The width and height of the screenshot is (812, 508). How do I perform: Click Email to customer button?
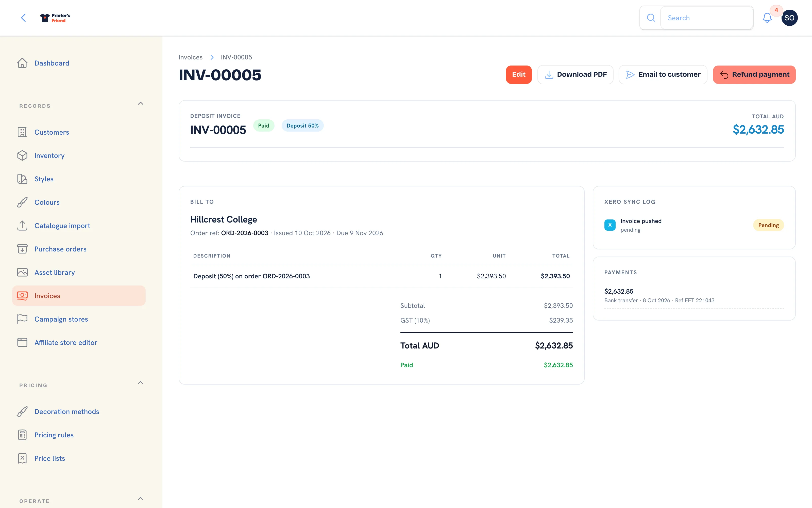663,75
